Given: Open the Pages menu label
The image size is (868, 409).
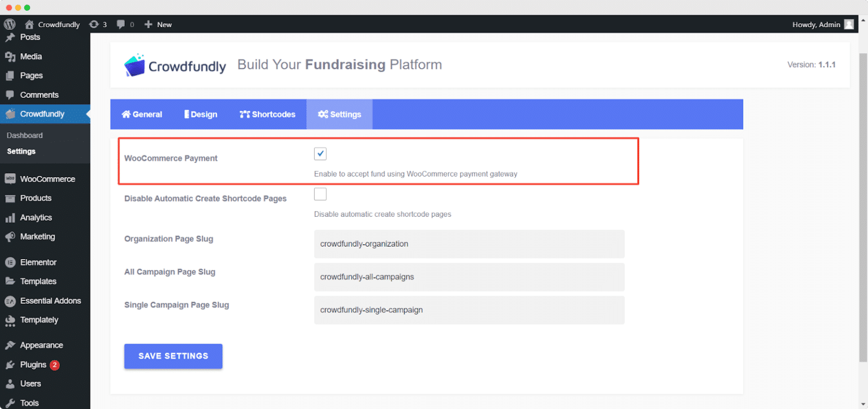Looking at the screenshot, I should pyautogui.click(x=32, y=76).
